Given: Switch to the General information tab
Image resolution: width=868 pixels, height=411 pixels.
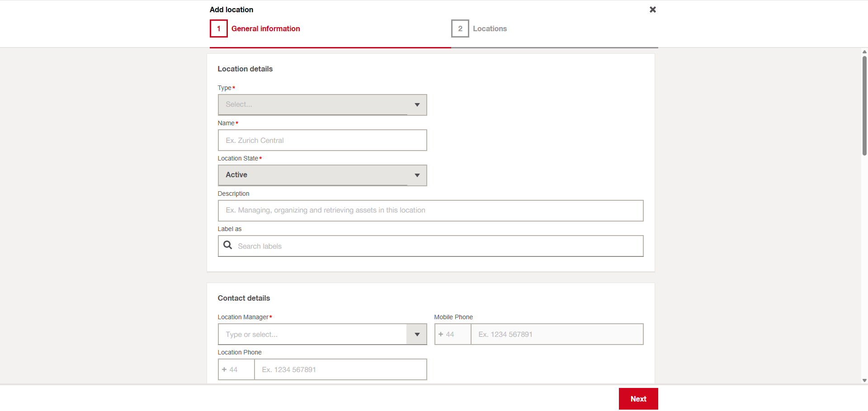Looking at the screenshot, I should click(265, 28).
